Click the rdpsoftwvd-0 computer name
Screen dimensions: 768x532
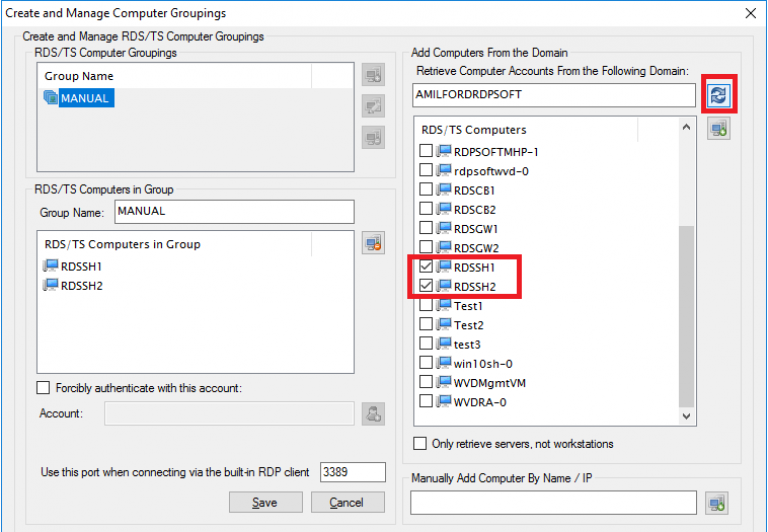(x=491, y=171)
